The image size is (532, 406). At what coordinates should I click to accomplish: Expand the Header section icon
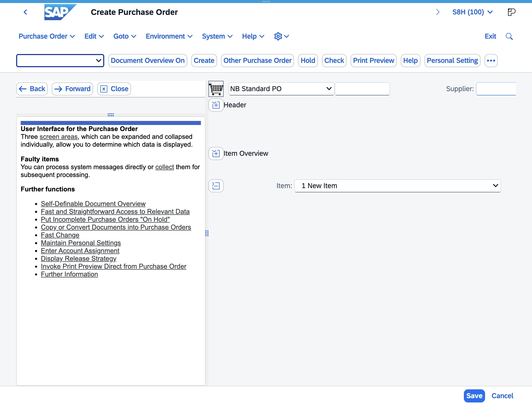[216, 105]
